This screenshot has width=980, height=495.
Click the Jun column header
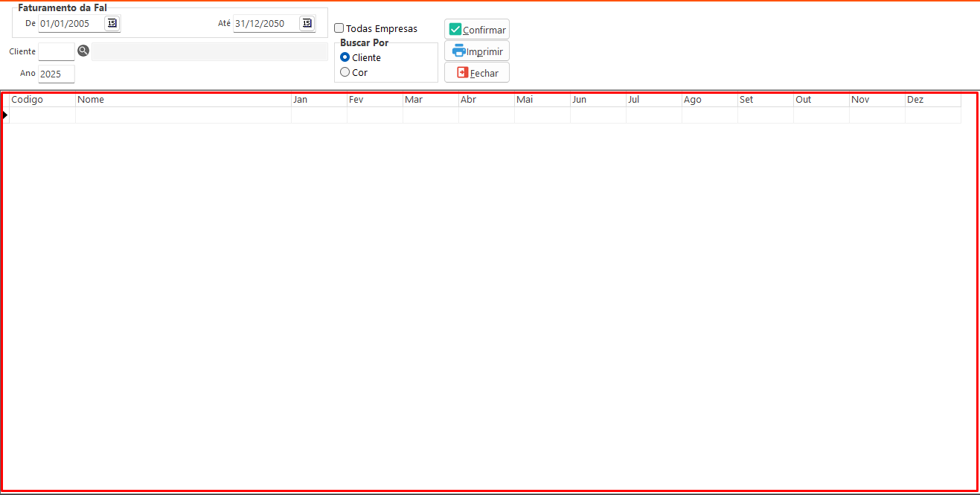[598, 100]
